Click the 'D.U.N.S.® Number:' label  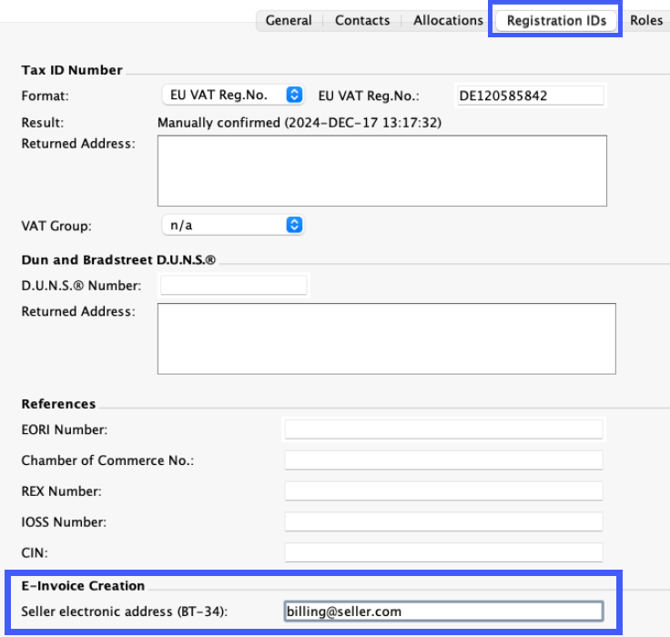point(81,285)
